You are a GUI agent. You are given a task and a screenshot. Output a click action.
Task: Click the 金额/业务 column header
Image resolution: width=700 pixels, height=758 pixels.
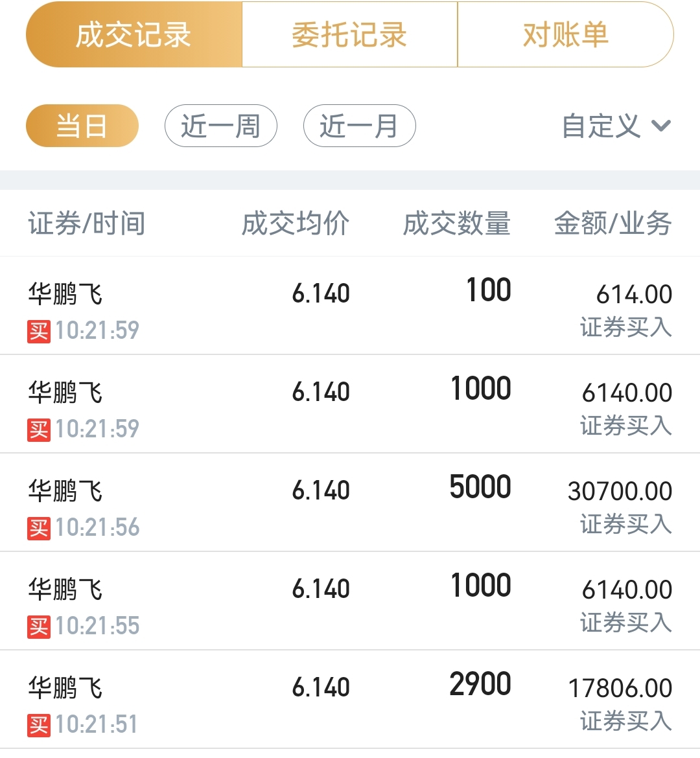613,224
